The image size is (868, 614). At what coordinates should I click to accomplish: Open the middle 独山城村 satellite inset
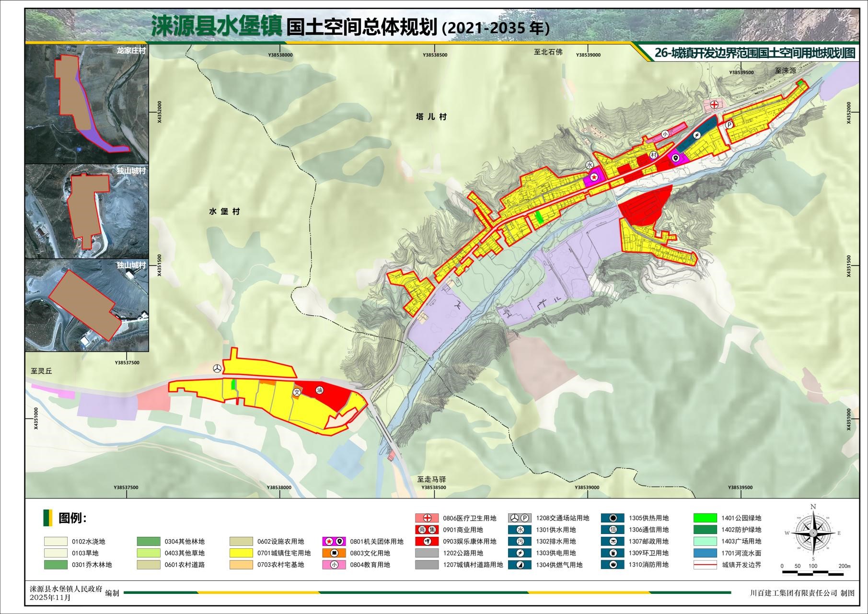87,211
